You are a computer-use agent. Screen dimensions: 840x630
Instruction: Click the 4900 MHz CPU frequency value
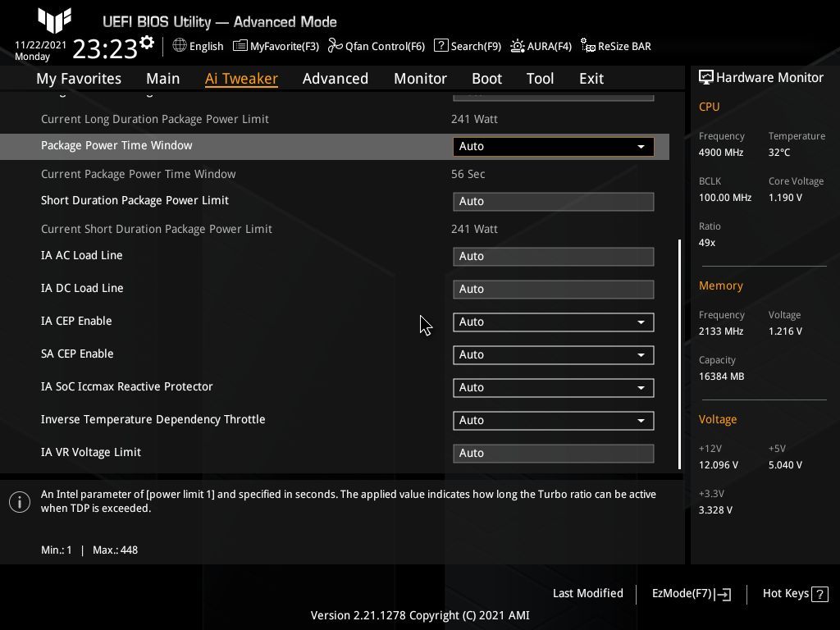click(x=720, y=152)
